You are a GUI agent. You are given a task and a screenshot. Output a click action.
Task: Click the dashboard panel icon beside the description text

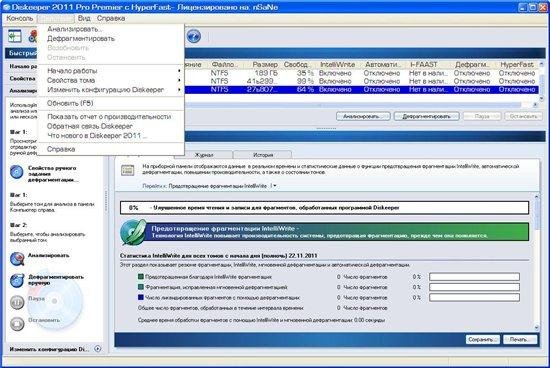pyautogui.click(x=128, y=170)
